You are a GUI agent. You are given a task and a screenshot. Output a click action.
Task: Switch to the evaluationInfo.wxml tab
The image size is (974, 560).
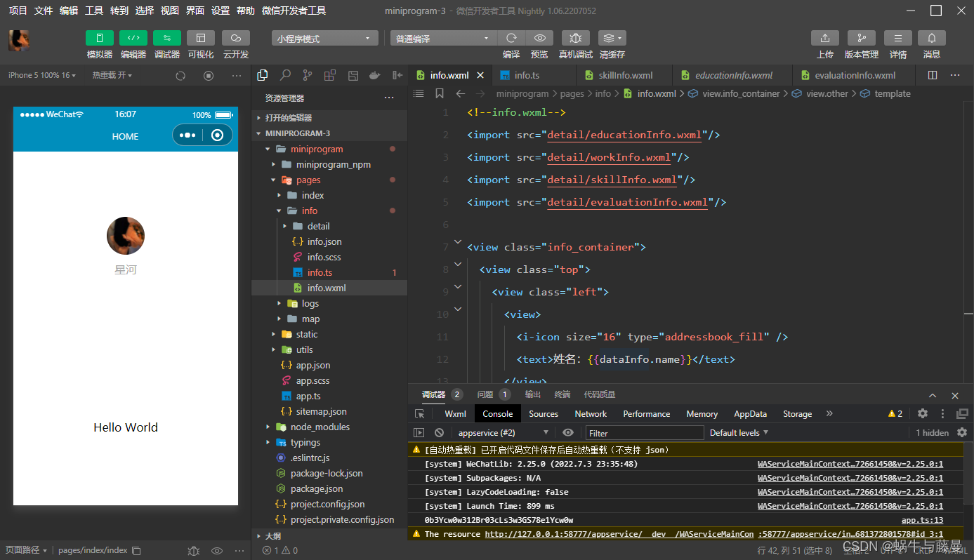(855, 75)
